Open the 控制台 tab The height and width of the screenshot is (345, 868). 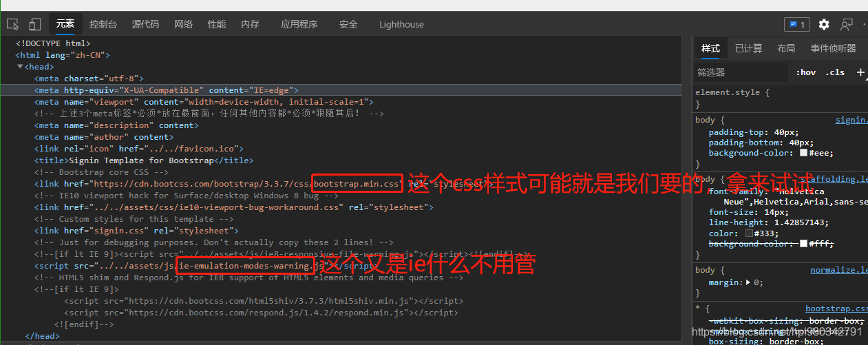(x=103, y=24)
